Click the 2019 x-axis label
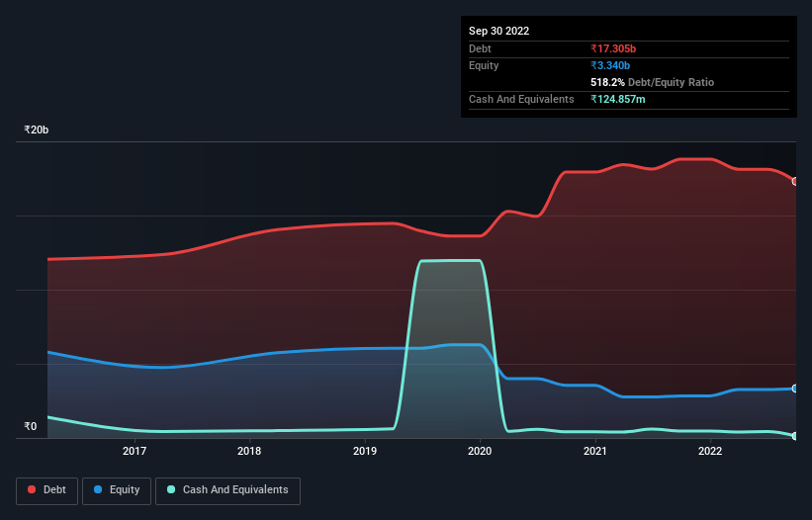 tap(365, 451)
